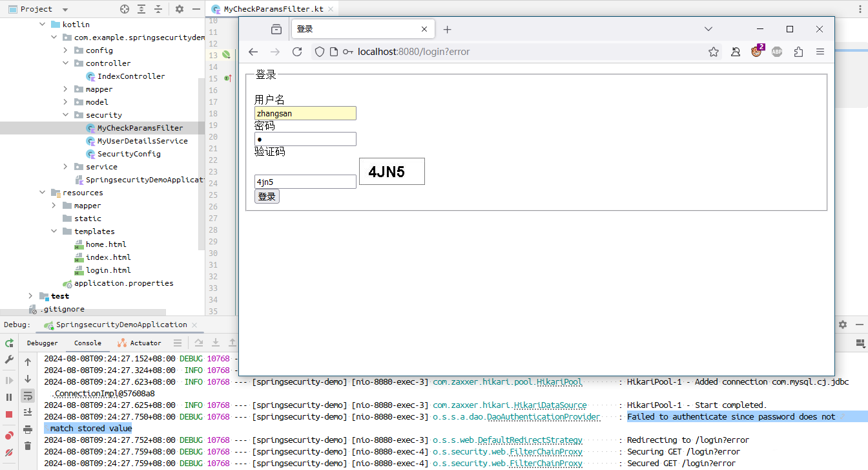Collapse the kotlin folder

click(43, 25)
